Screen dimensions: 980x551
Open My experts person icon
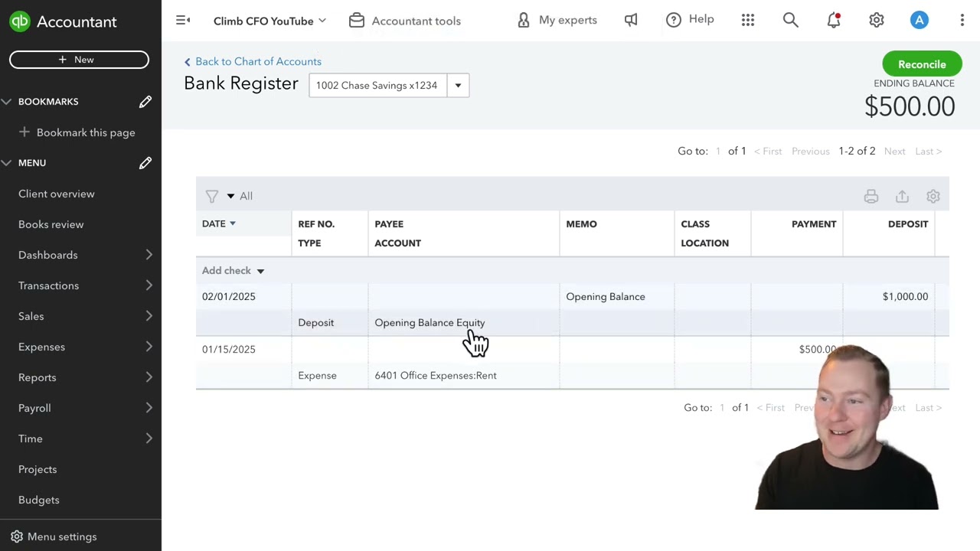(x=524, y=21)
